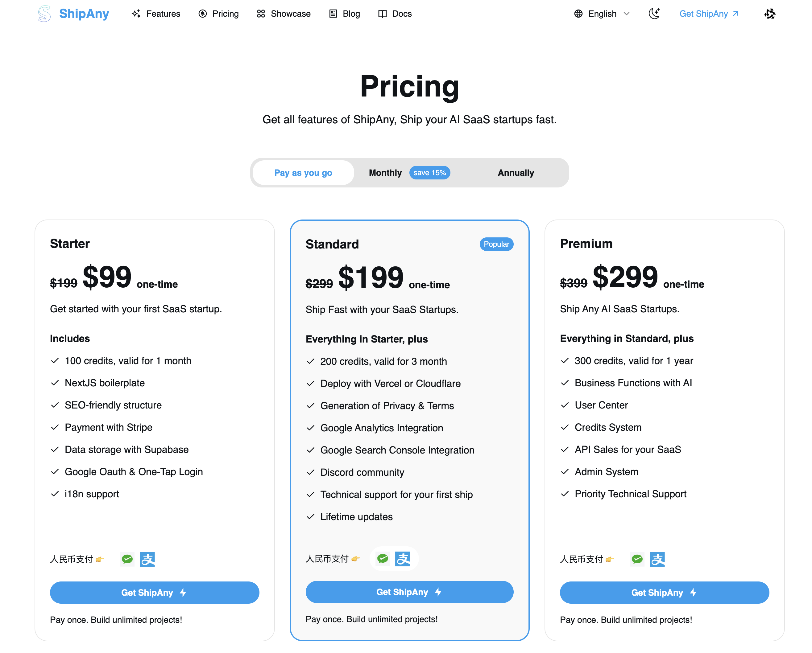This screenshot has height=653, width=812.
Task: Click the Popular badge on Standard plan
Action: [x=496, y=244]
